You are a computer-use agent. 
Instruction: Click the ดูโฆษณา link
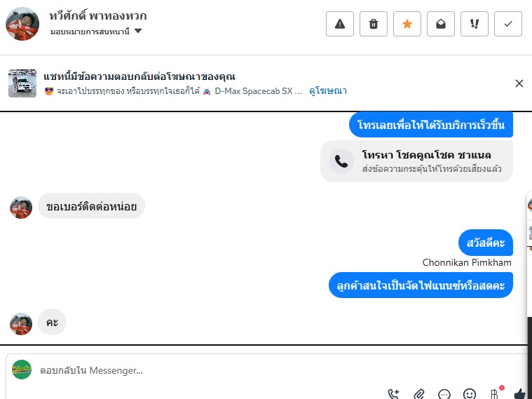click(328, 91)
